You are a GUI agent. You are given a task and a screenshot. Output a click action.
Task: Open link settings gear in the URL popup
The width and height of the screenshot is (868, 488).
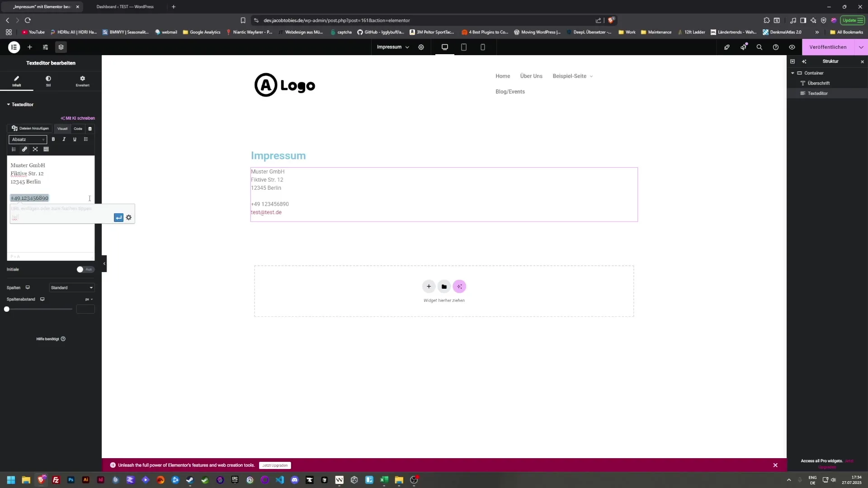(129, 217)
